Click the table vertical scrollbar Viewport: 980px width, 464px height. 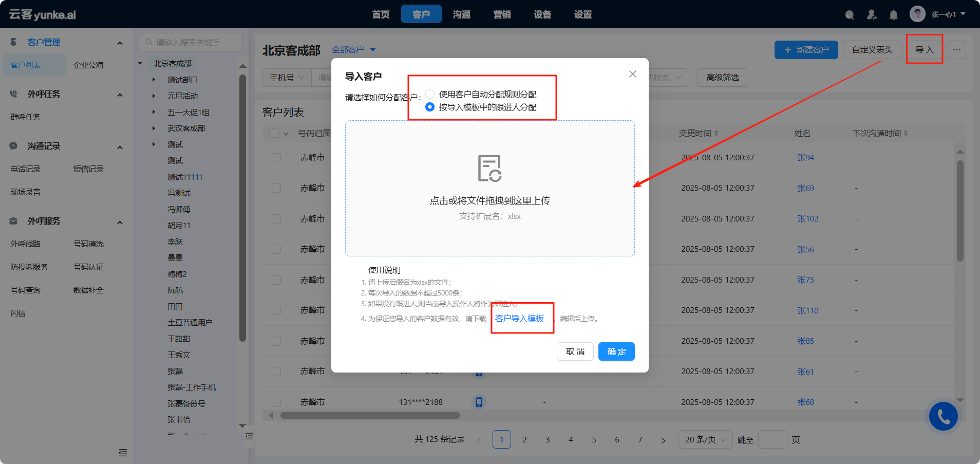[960, 211]
